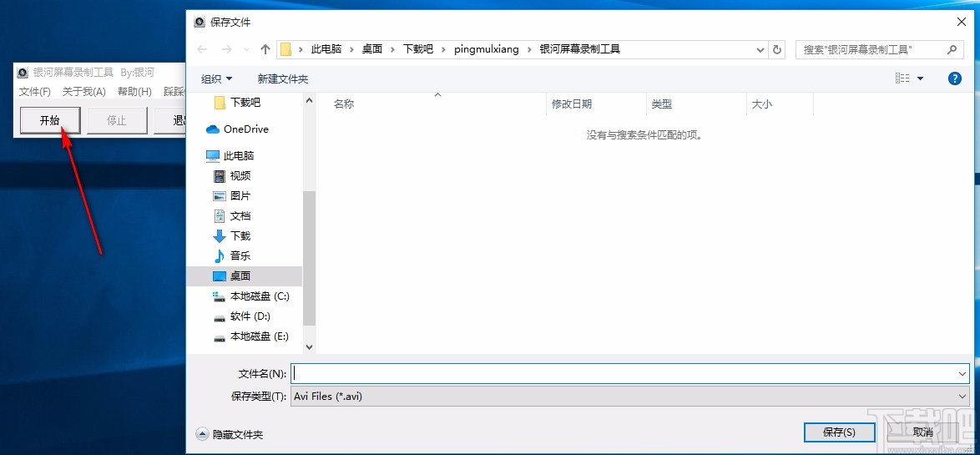Open 关于我(A) menu in recorder window
Image resolution: width=980 pixels, height=455 pixels.
point(84,92)
